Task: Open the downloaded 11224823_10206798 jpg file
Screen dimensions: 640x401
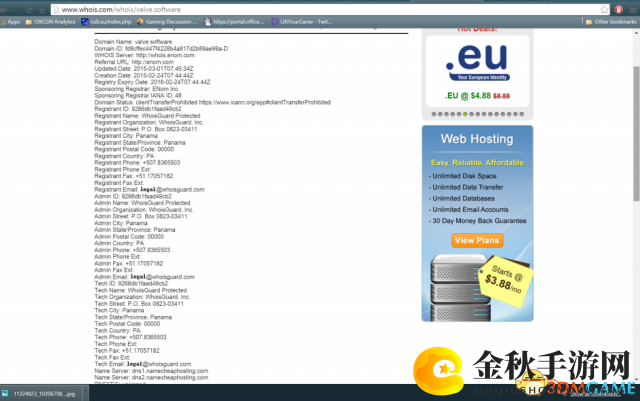Action: click(x=44, y=394)
